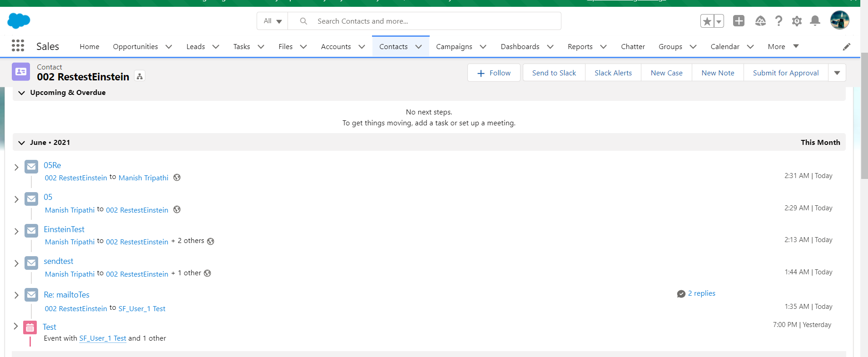Open the search scope All dropdown
This screenshot has height=357, width=868.
tap(273, 21)
